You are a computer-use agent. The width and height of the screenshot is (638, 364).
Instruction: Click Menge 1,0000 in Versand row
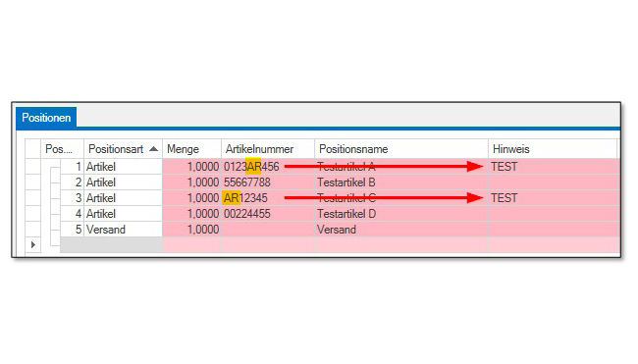click(191, 230)
